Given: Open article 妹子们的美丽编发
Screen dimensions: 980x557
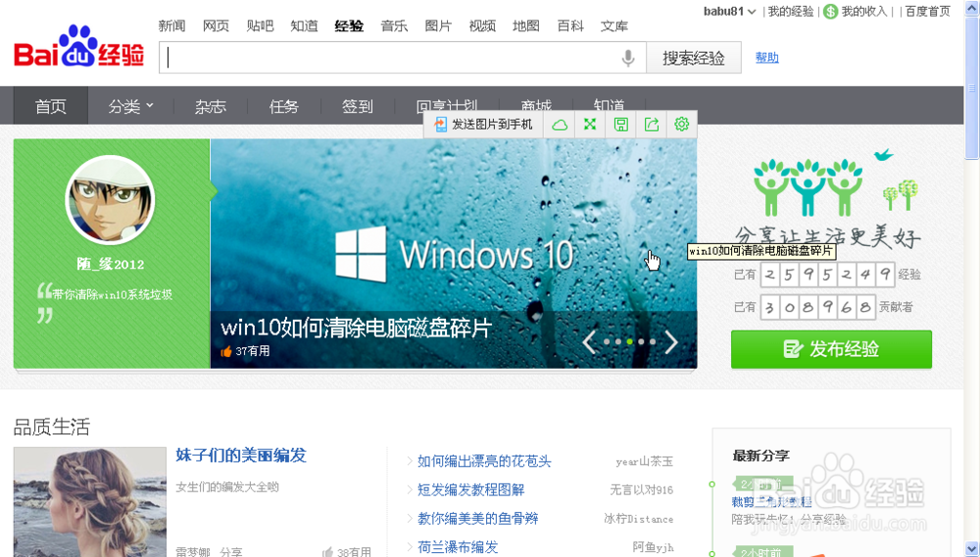Looking at the screenshot, I should (x=241, y=455).
